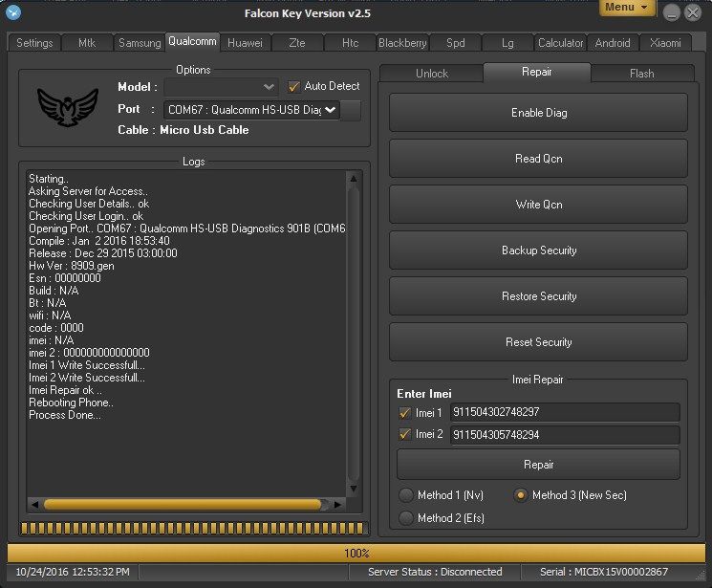Click 'Cable : Micro Usb Cable' label
Viewport: 712px width, 588px height.
point(183,130)
